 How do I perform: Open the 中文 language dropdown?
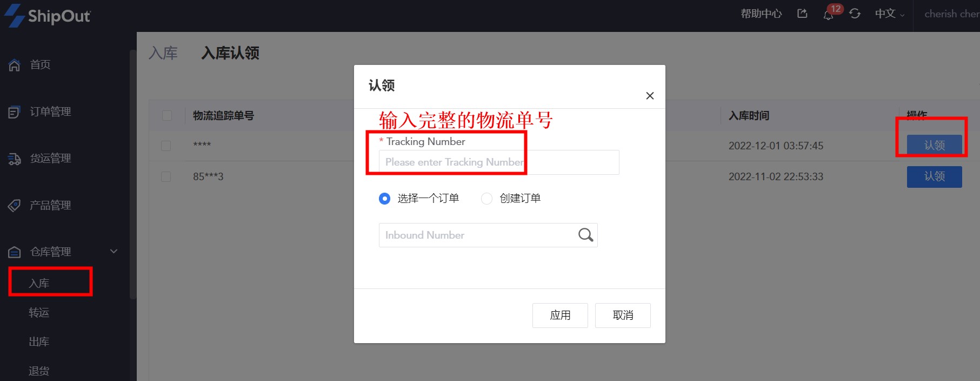click(890, 14)
